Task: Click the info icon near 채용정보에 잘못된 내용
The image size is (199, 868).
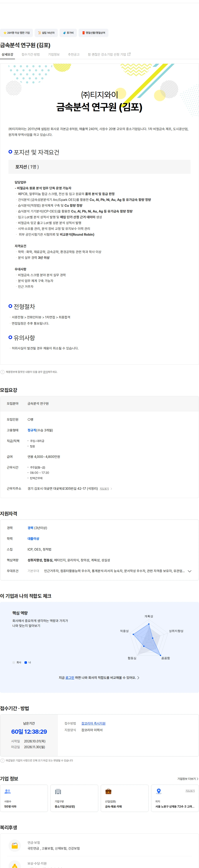Action: (3, 372)
